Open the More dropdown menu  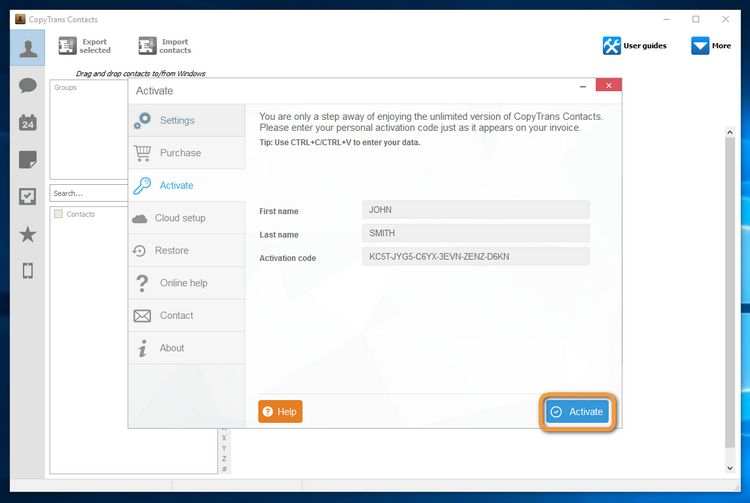coord(711,46)
